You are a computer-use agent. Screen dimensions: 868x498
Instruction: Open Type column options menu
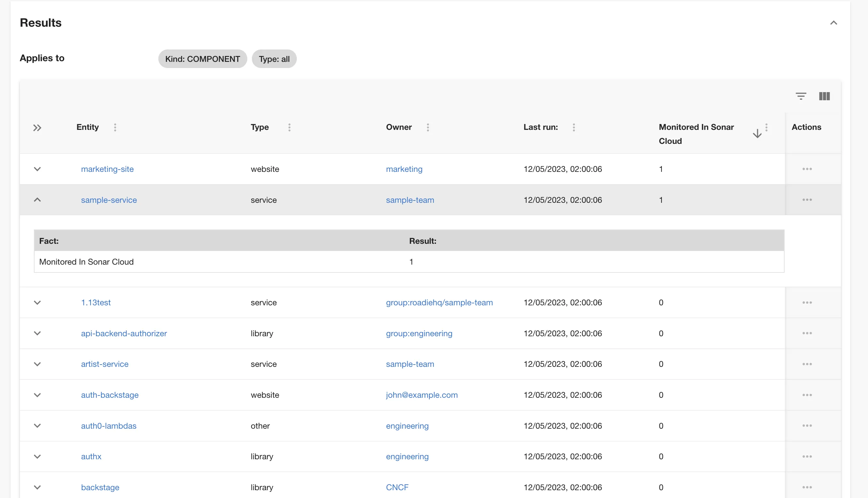289,127
